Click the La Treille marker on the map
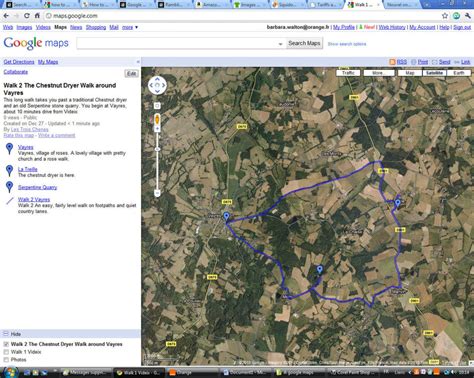The height and width of the screenshot is (378, 474). pos(397,203)
